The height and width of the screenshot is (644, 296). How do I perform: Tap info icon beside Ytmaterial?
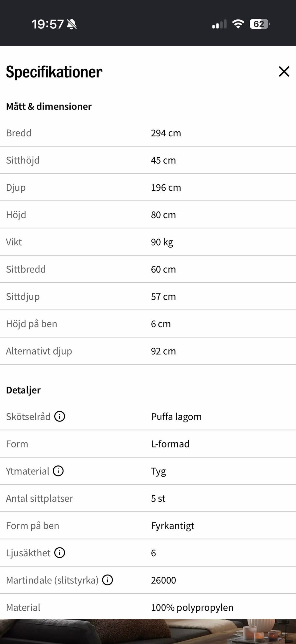click(58, 471)
